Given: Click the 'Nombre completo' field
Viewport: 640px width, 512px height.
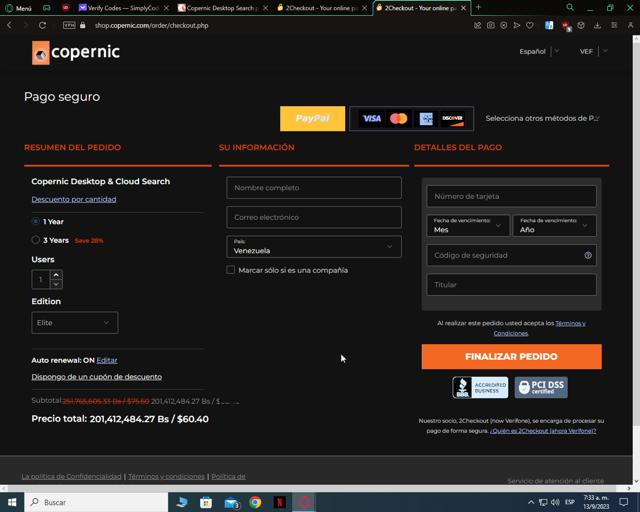Looking at the screenshot, I should [314, 188].
